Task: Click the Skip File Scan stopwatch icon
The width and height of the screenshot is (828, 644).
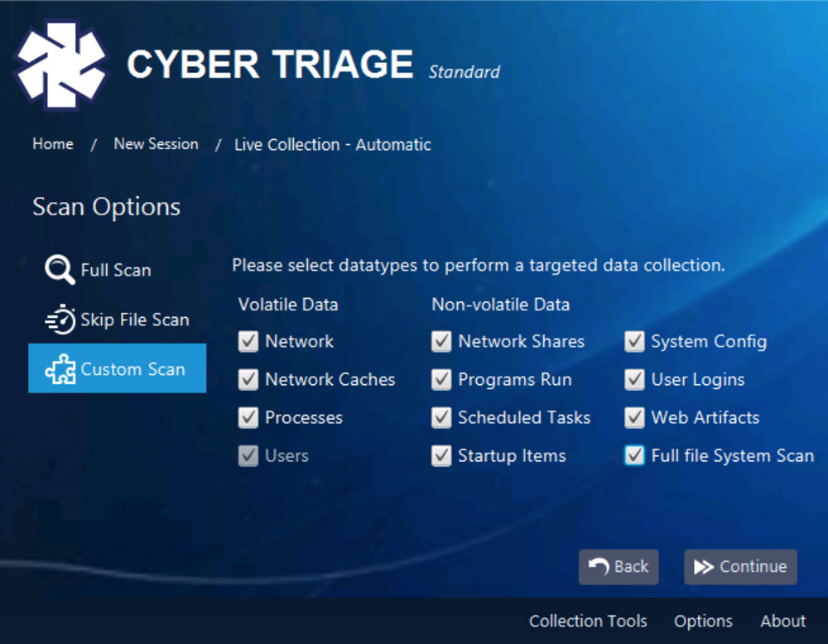Action: pyautogui.click(x=60, y=320)
